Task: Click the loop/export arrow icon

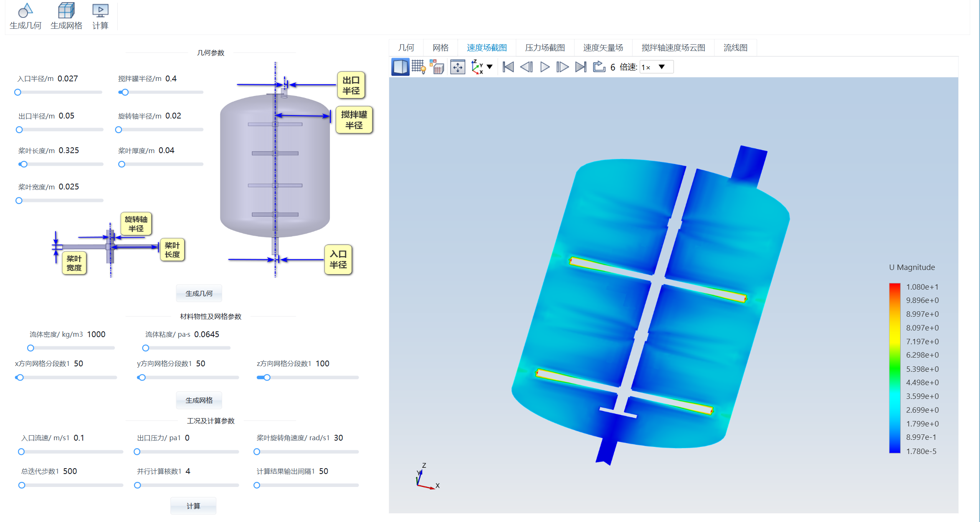Action: click(599, 67)
